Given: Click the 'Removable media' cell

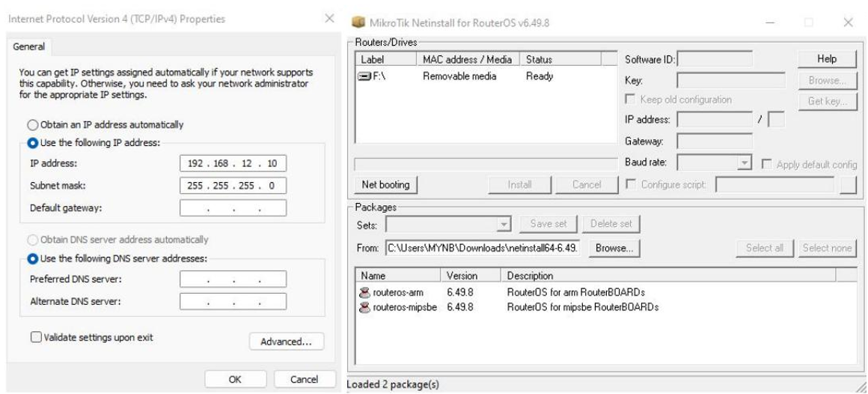Looking at the screenshot, I should click(459, 76).
